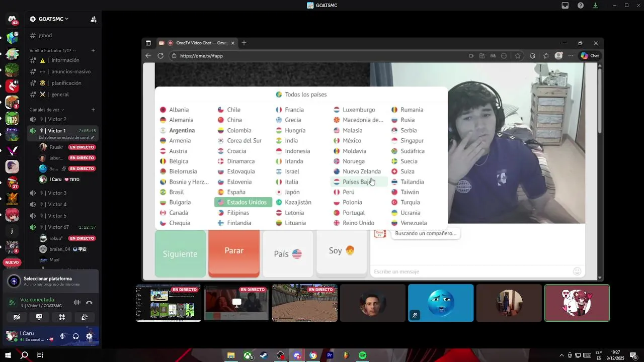The width and height of the screenshot is (644, 362).
Task: Open the general text channel
Action: point(63,95)
